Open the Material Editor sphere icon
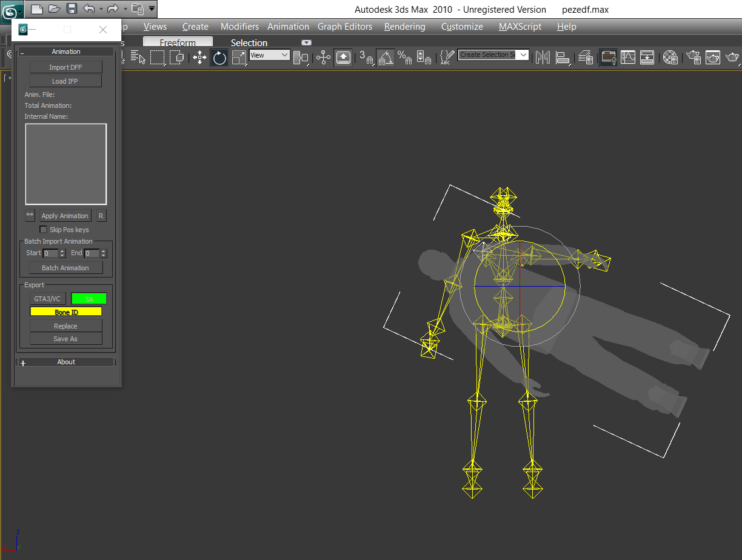 (x=670, y=58)
